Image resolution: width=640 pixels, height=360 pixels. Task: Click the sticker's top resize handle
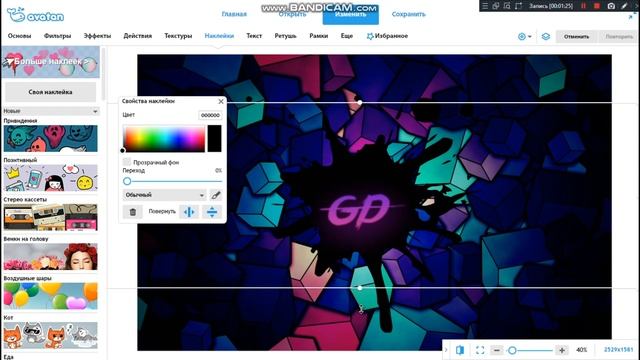coord(360,102)
